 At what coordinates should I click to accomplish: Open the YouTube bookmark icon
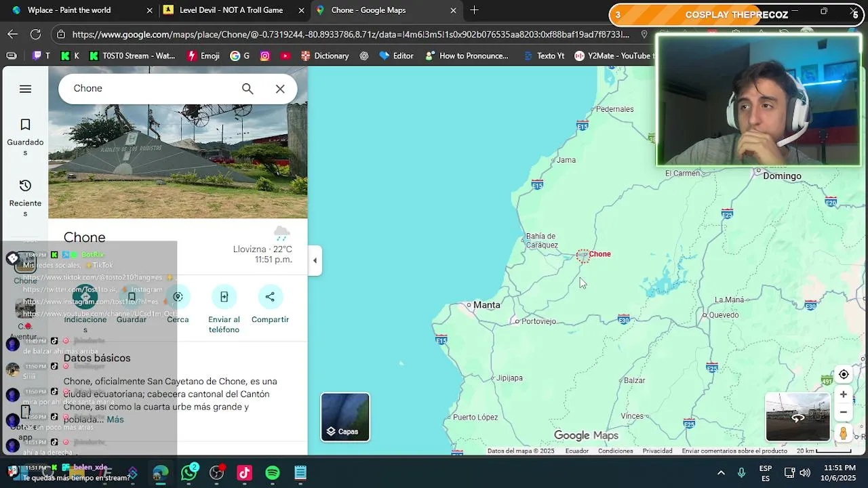[285, 56]
